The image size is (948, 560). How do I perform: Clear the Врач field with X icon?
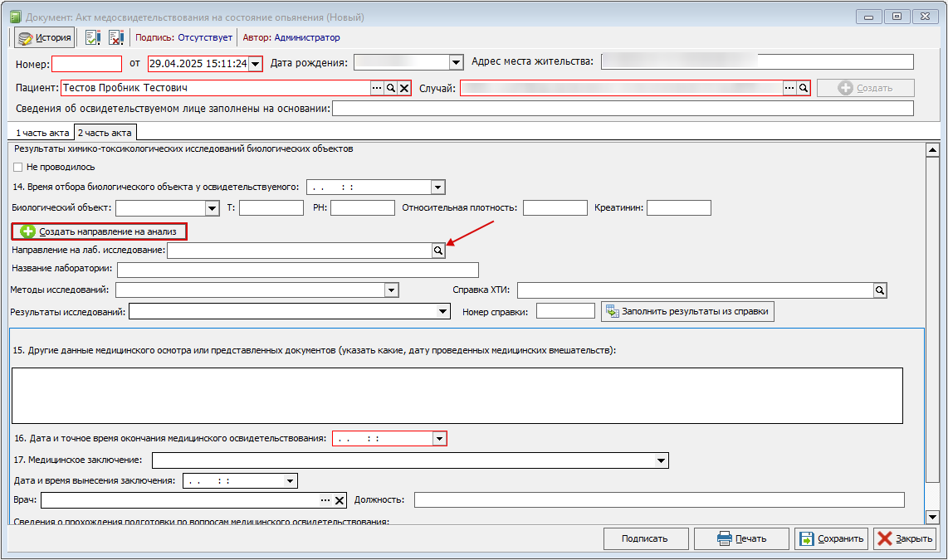coord(340,500)
